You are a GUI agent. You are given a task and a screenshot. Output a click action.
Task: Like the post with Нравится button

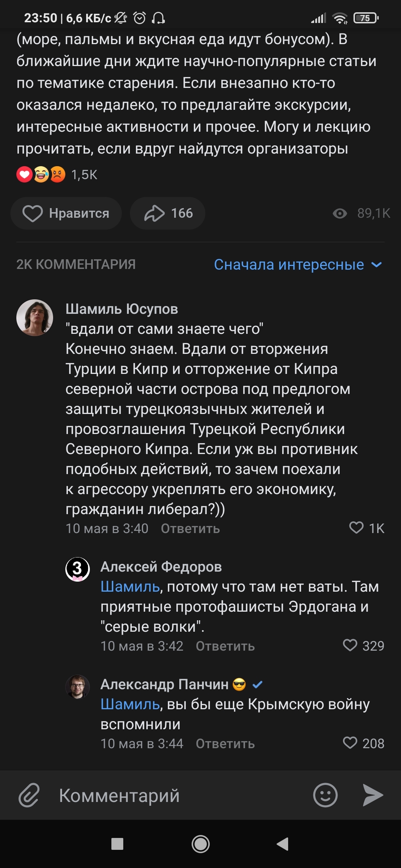66,213
